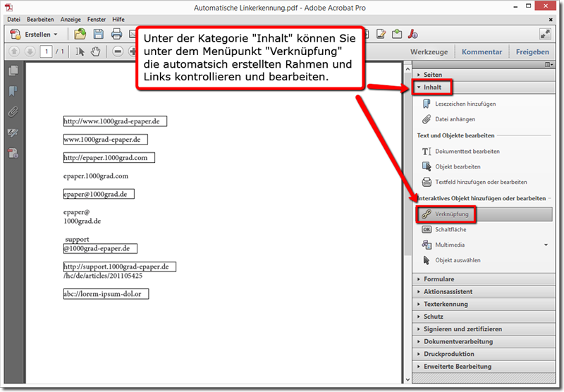Click the edit note icon in toolbar
Viewport: 564px width, 392px height.
coord(381,34)
